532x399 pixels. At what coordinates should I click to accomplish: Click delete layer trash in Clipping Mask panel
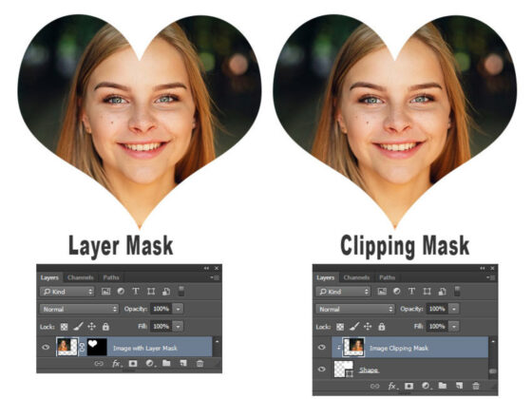coord(476,386)
